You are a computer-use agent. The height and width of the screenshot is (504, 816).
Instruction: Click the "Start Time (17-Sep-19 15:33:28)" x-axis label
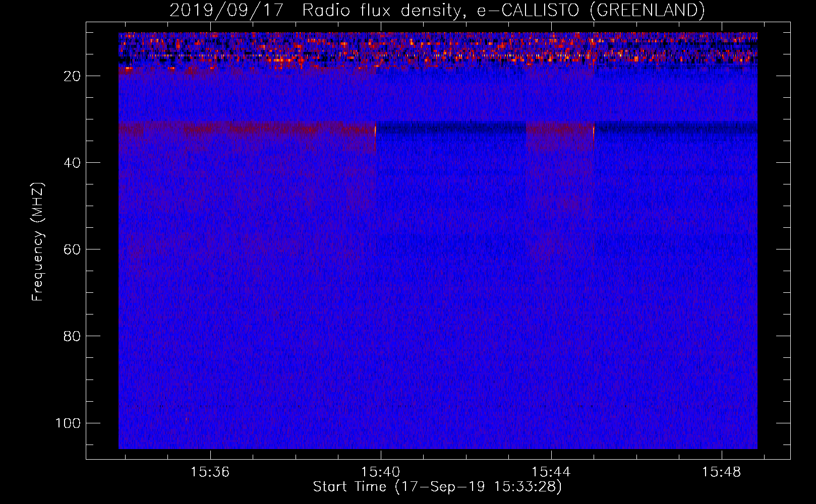[437, 487]
